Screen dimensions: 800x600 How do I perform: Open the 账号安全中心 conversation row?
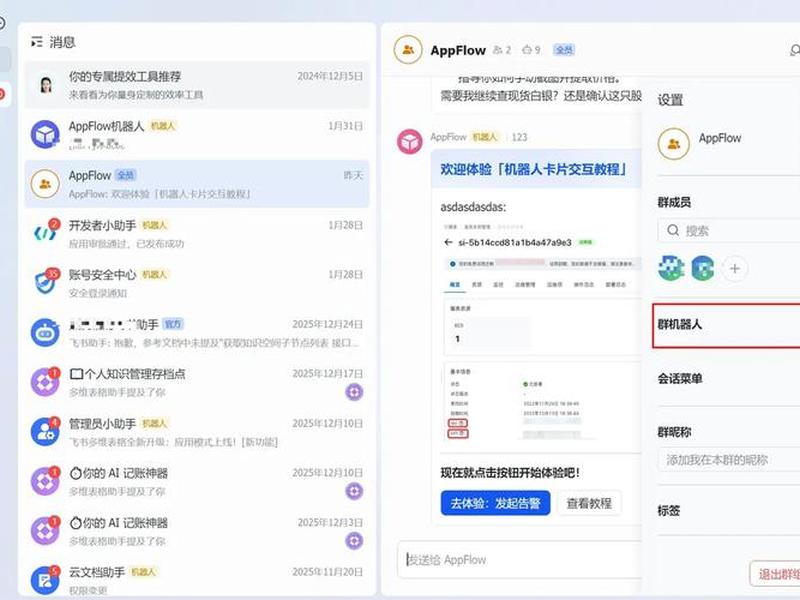[197, 283]
